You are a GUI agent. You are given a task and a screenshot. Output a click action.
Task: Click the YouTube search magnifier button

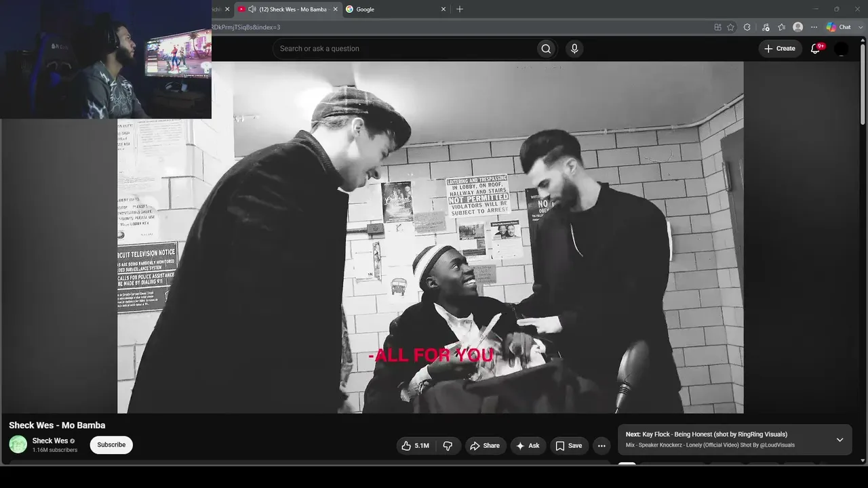[x=546, y=49]
